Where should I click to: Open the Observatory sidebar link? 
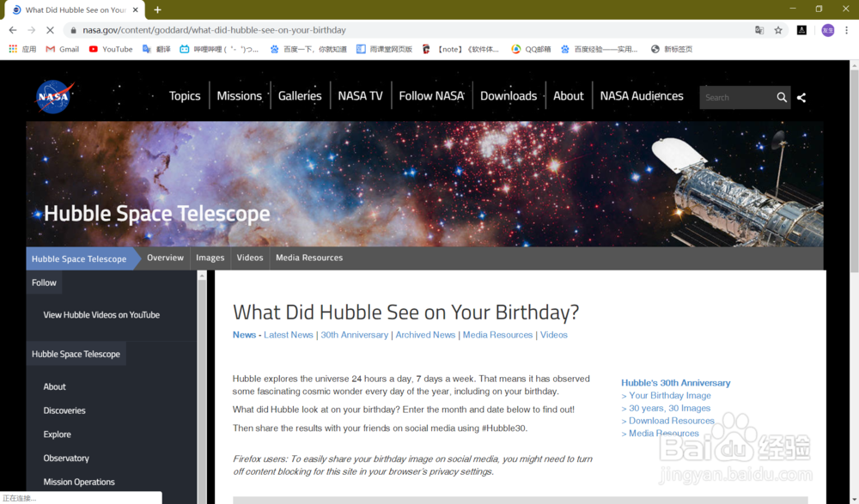(66, 458)
